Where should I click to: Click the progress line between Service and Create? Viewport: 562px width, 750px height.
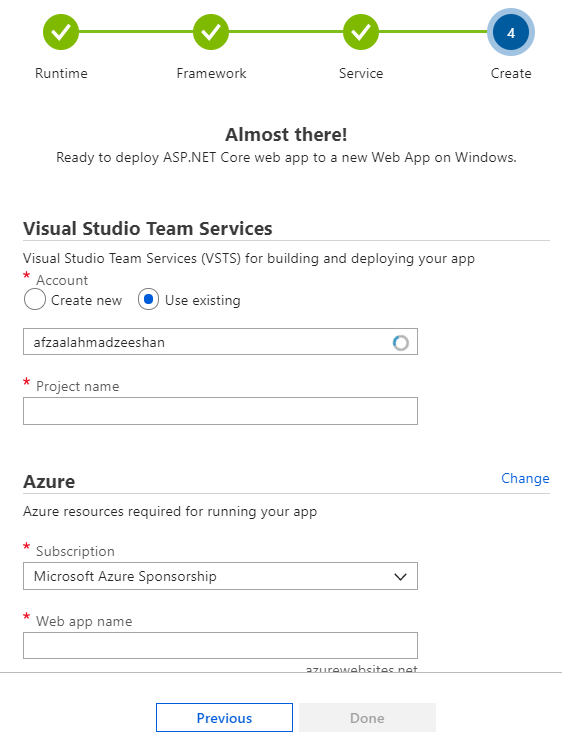(x=433, y=32)
